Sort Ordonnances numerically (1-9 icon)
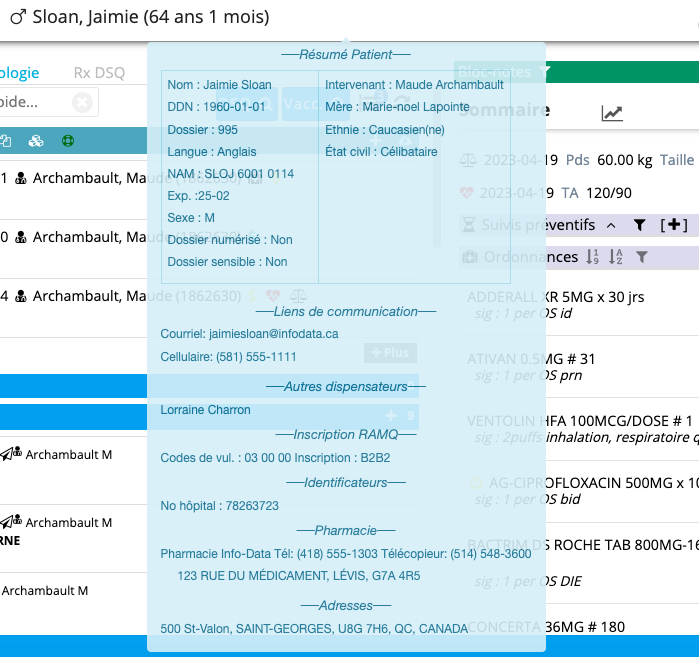 [592, 257]
